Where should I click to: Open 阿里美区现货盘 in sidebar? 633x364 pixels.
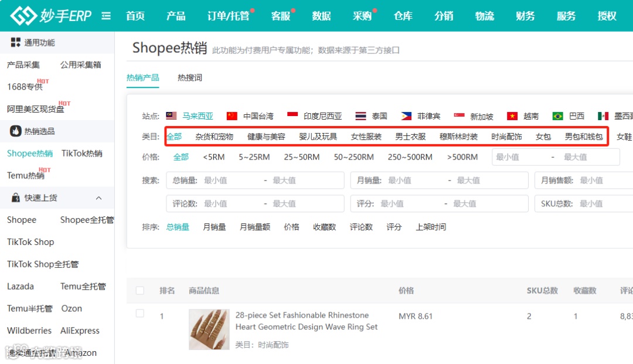point(36,109)
